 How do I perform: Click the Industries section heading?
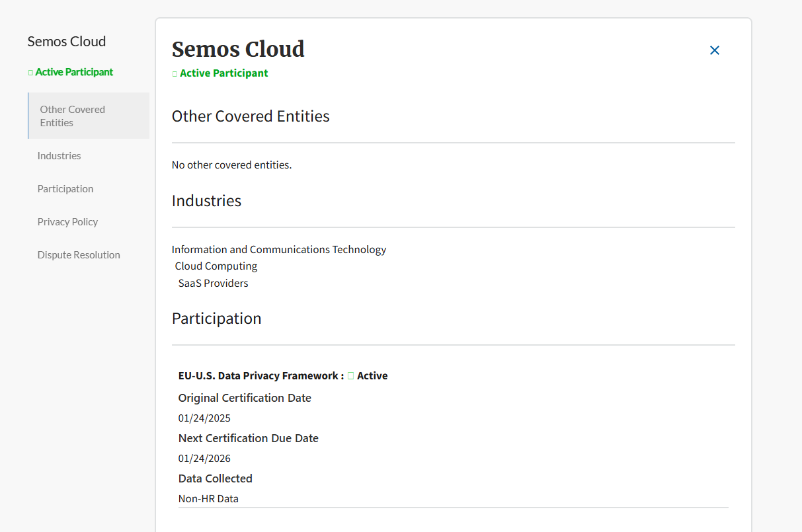pos(206,201)
